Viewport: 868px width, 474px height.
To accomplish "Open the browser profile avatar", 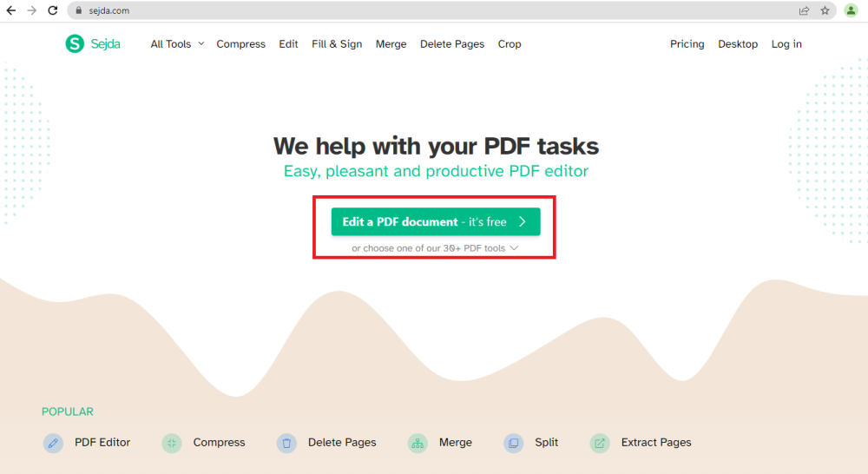I will (851, 10).
